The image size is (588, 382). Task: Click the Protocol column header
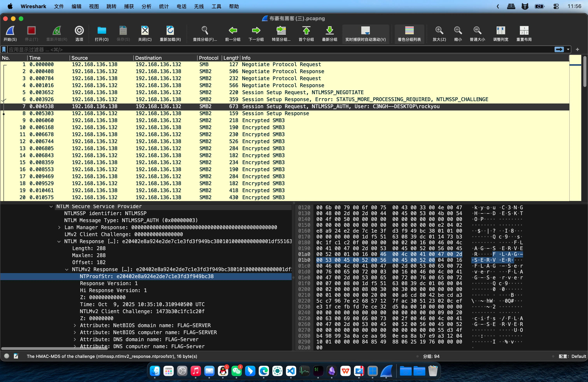208,58
